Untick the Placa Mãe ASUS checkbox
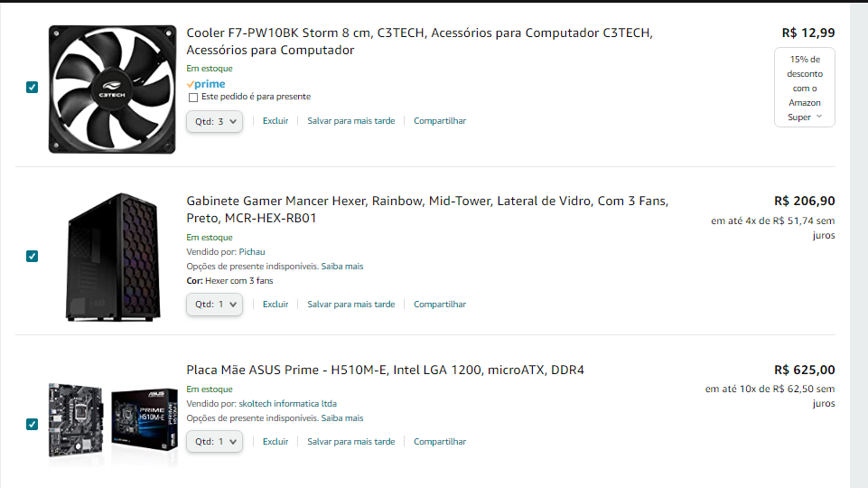 pos(33,425)
